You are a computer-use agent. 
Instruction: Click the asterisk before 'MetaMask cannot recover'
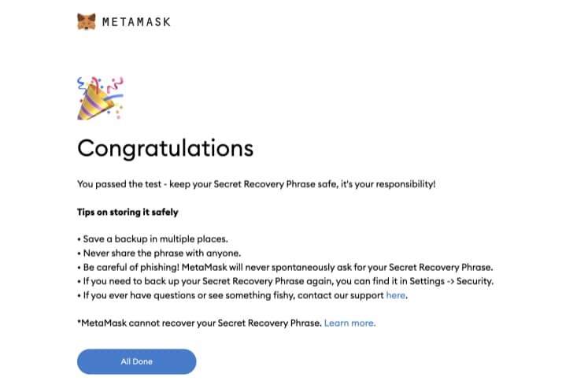pos(79,321)
